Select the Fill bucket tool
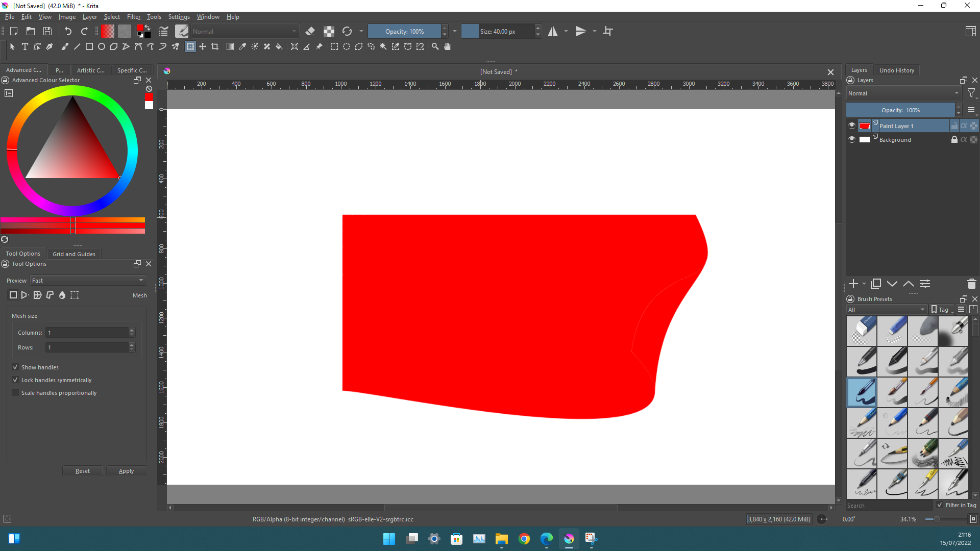Image resolution: width=980 pixels, height=551 pixels. click(279, 46)
